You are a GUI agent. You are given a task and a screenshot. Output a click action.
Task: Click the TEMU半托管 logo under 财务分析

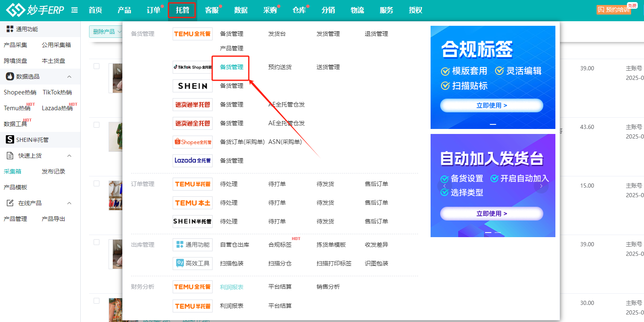pyautogui.click(x=193, y=306)
